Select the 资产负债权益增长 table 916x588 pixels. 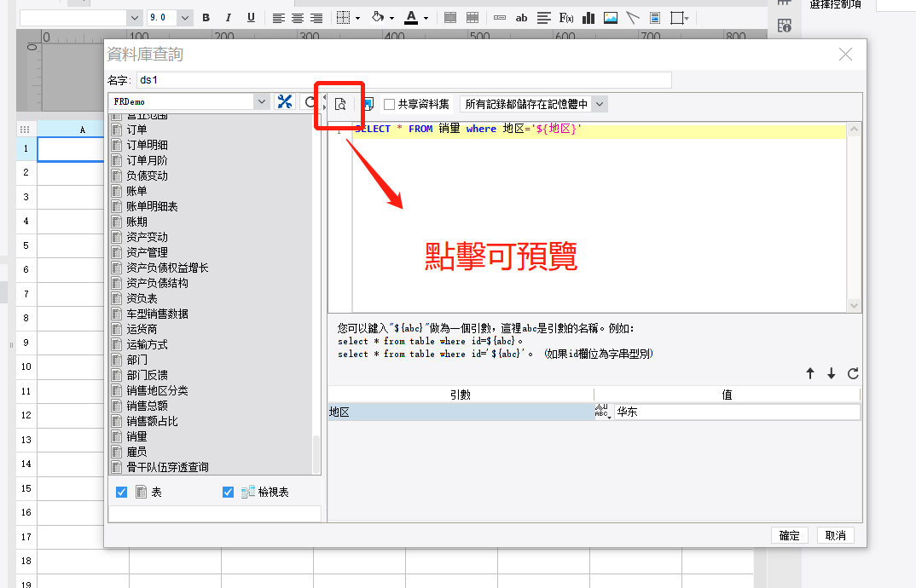168,268
